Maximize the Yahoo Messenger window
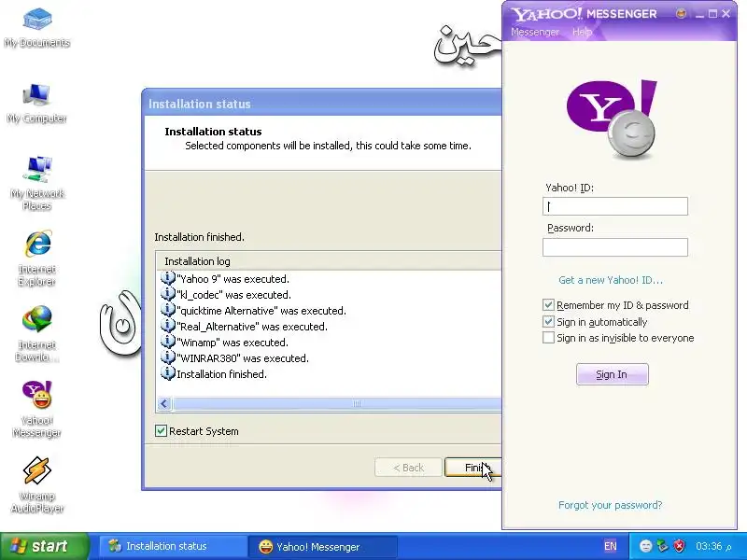The height and width of the screenshot is (560, 747). 712,14
